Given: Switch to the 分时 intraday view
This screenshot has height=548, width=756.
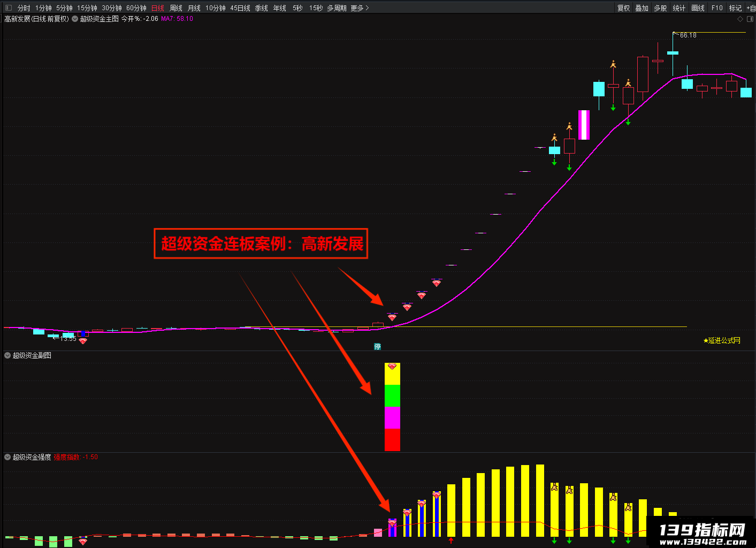Looking at the screenshot, I should (24, 8).
